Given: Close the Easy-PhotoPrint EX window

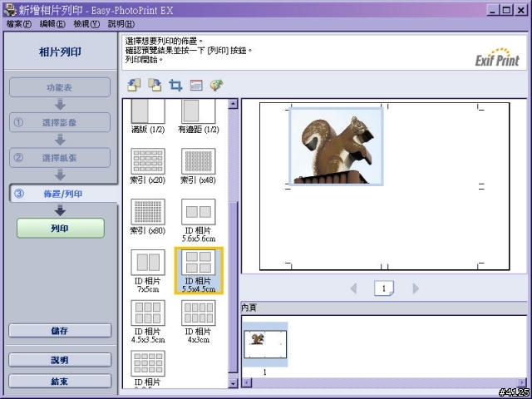Looking at the screenshot, I should pos(521,10).
